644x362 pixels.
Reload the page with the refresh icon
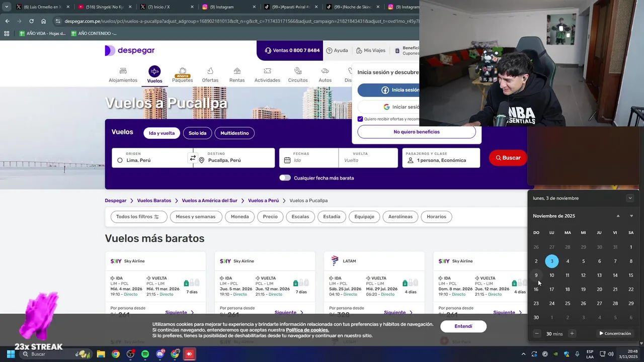point(31,21)
